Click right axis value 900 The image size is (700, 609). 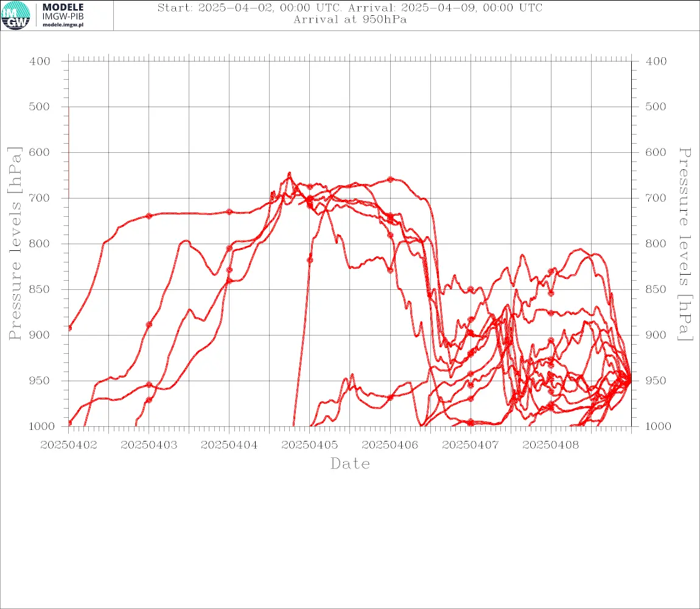pyautogui.click(x=656, y=335)
